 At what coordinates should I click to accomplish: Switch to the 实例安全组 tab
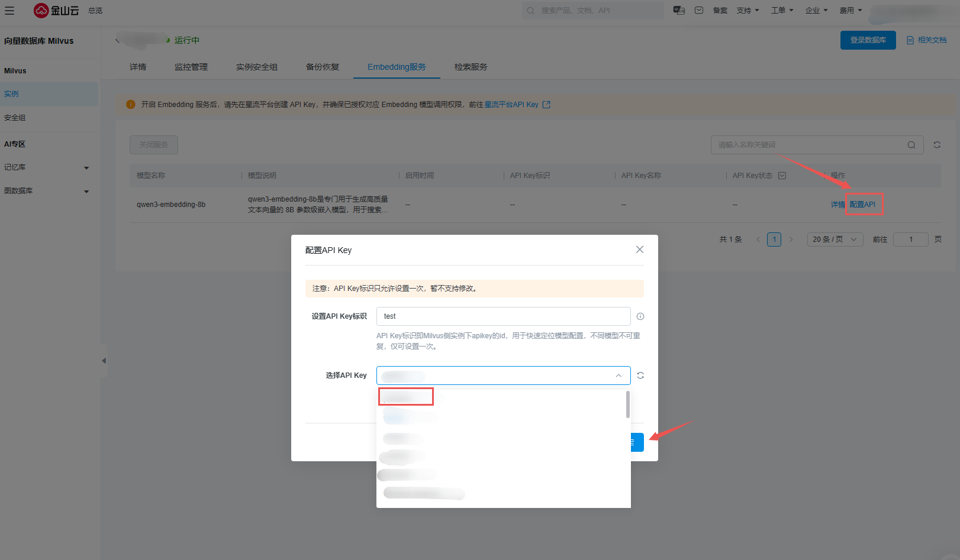pyautogui.click(x=257, y=67)
